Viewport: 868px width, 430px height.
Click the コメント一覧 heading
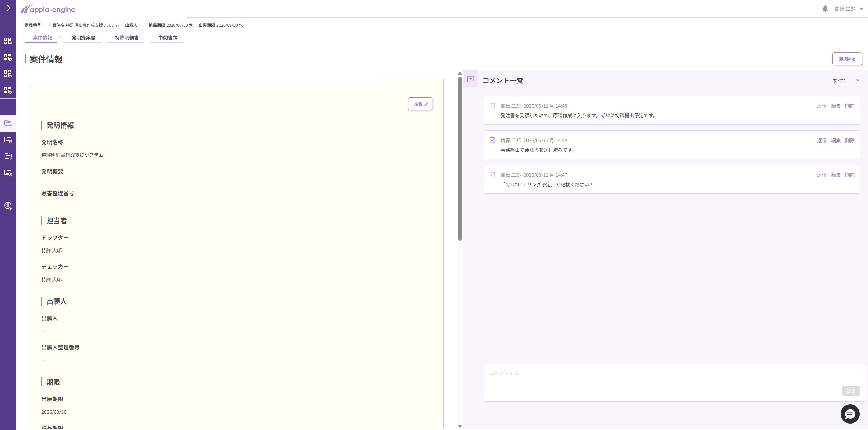click(503, 81)
